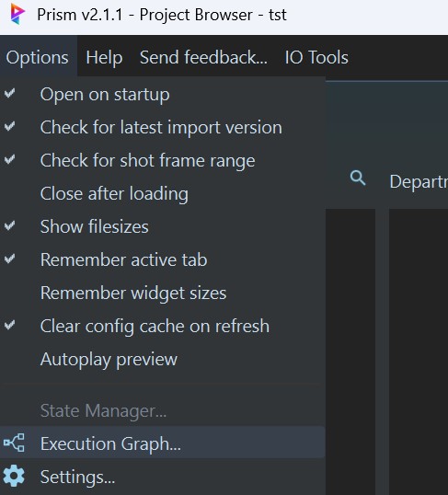Toggle Clear config cache on refresh

click(x=163, y=326)
